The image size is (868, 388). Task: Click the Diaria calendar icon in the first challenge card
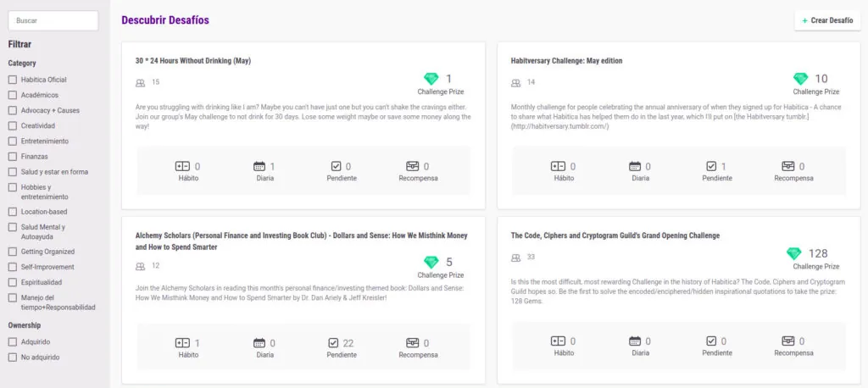pos(259,167)
